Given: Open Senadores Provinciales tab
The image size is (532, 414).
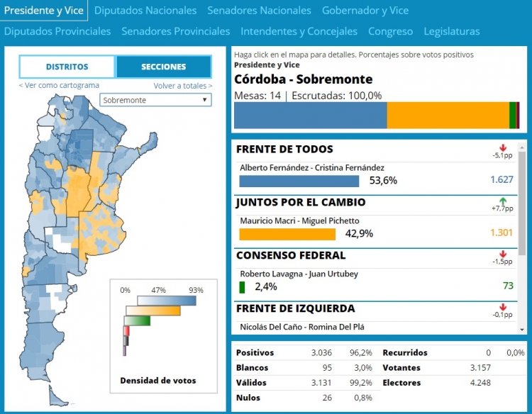Looking at the screenshot, I should (176, 31).
